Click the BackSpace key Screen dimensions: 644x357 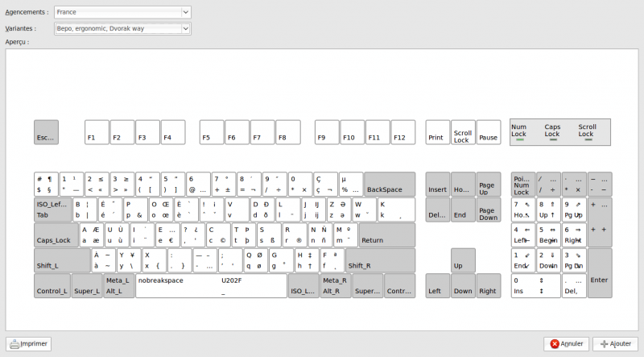click(390, 184)
